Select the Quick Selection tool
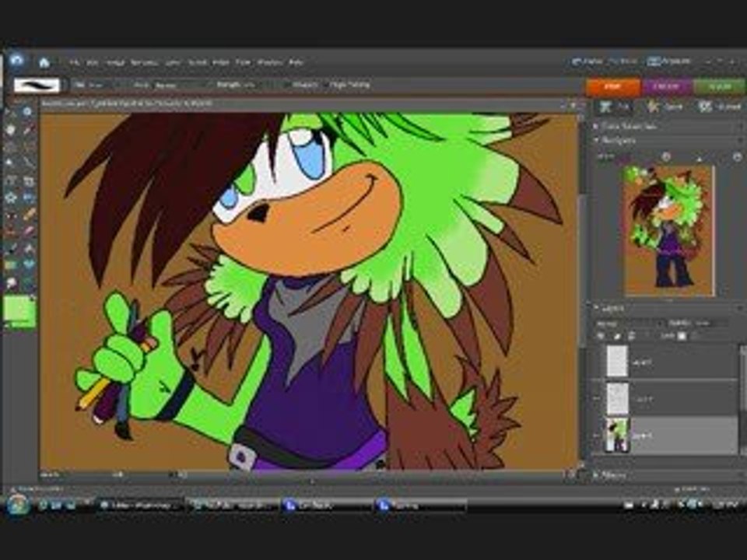Image resolution: width=747 pixels, height=560 pixels. (x=28, y=163)
